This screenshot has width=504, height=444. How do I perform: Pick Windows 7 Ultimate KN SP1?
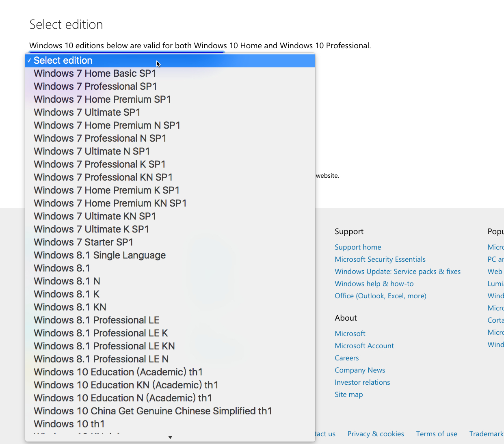[170, 216]
